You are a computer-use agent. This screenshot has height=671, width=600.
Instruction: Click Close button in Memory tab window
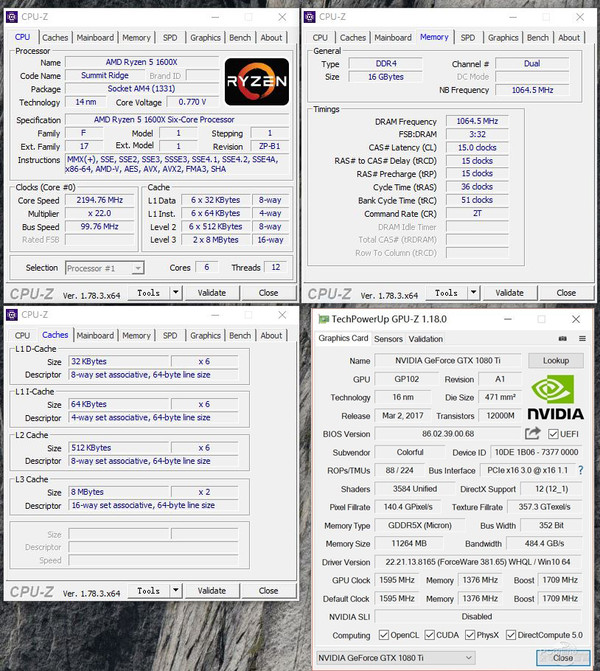coord(566,293)
